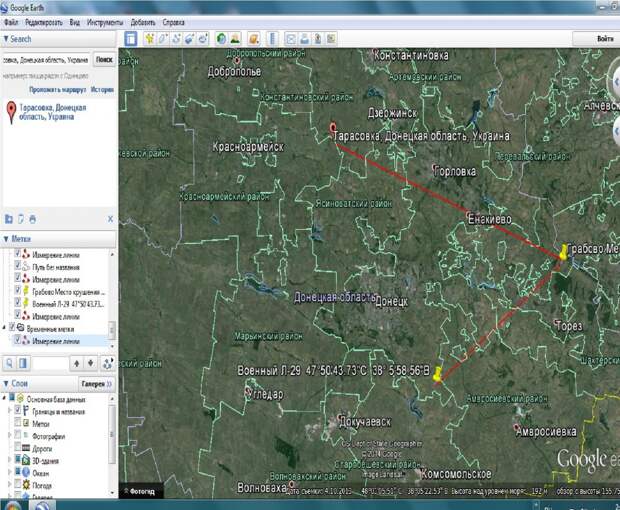Viewport: 620px width, 510px height.
Task: Open the Файл menu
Action: pos(11,23)
